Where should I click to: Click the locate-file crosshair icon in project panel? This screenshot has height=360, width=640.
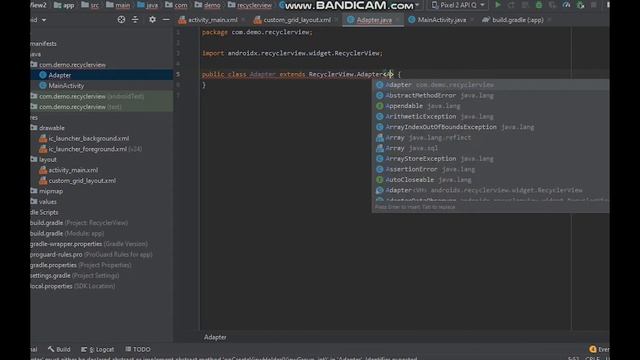(121, 20)
